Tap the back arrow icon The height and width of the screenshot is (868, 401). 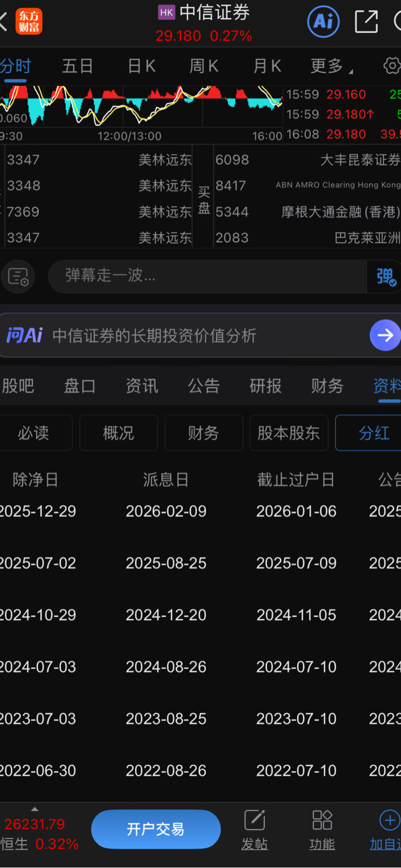(x=3, y=22)
